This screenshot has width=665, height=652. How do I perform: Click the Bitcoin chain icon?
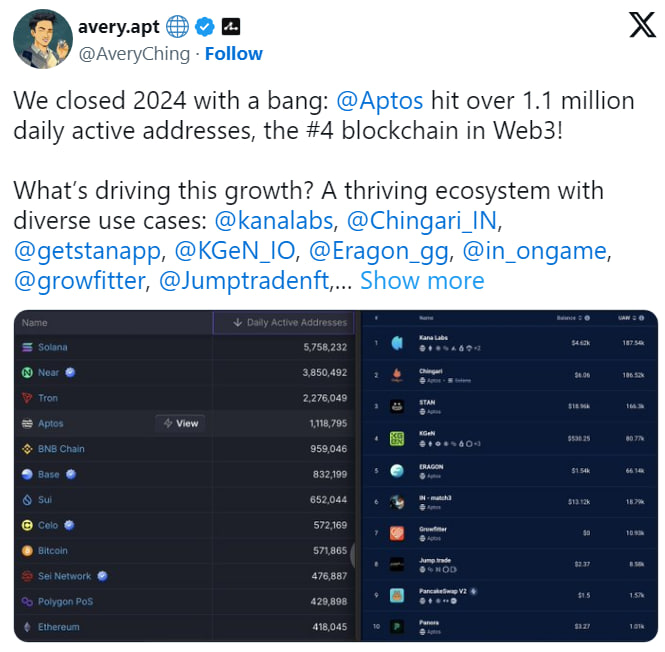point(27,551)
